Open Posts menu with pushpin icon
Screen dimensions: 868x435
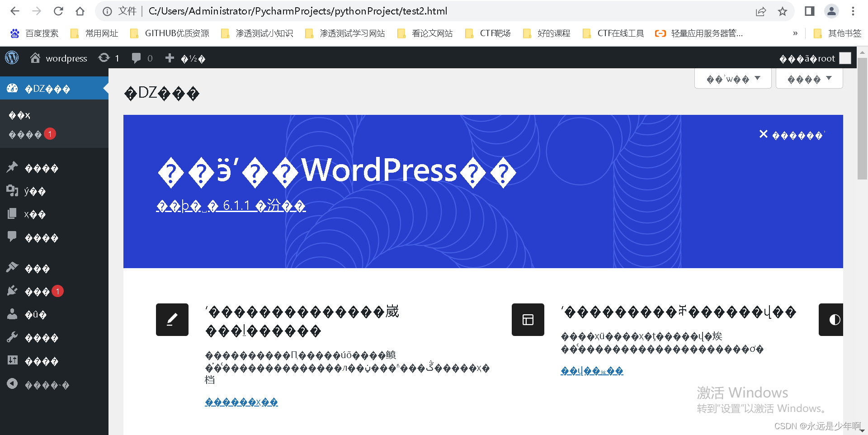(54, 168)
